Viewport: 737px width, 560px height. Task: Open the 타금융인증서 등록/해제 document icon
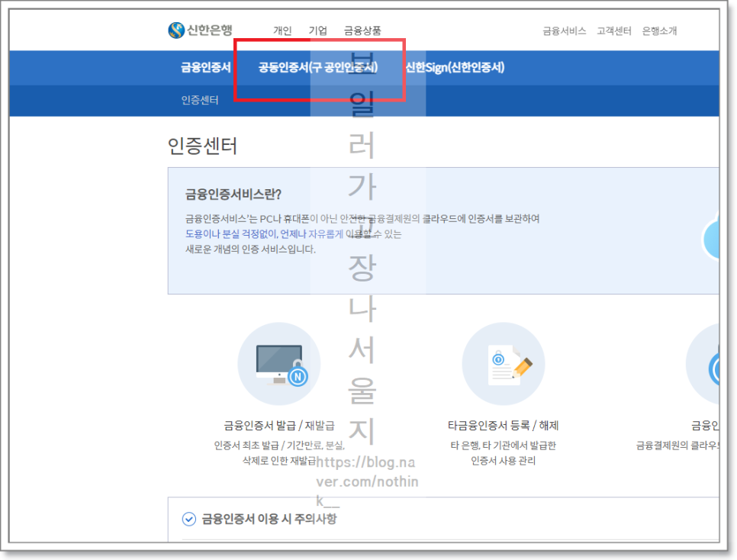pos(504,364)
